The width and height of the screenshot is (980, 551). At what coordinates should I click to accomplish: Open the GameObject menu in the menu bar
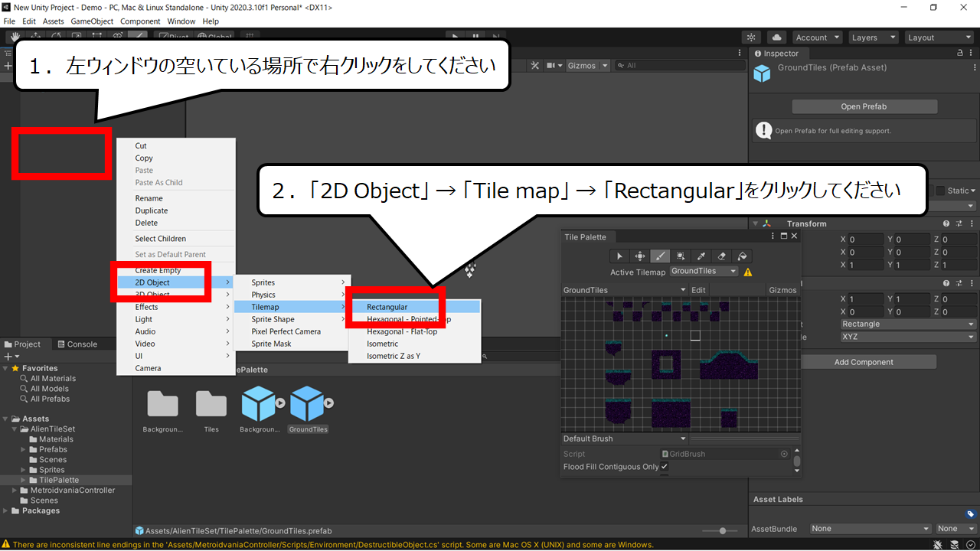coord(92,21)
